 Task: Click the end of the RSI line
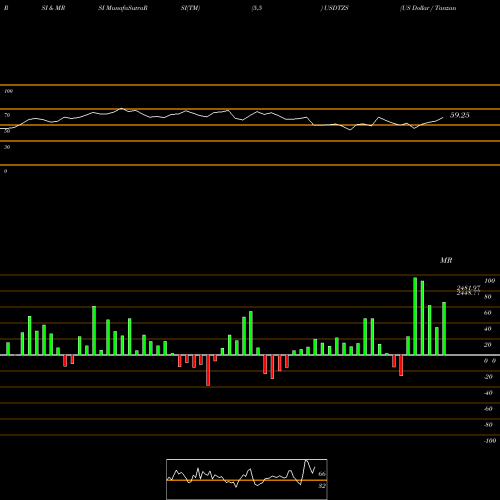(x=443, y=117)
